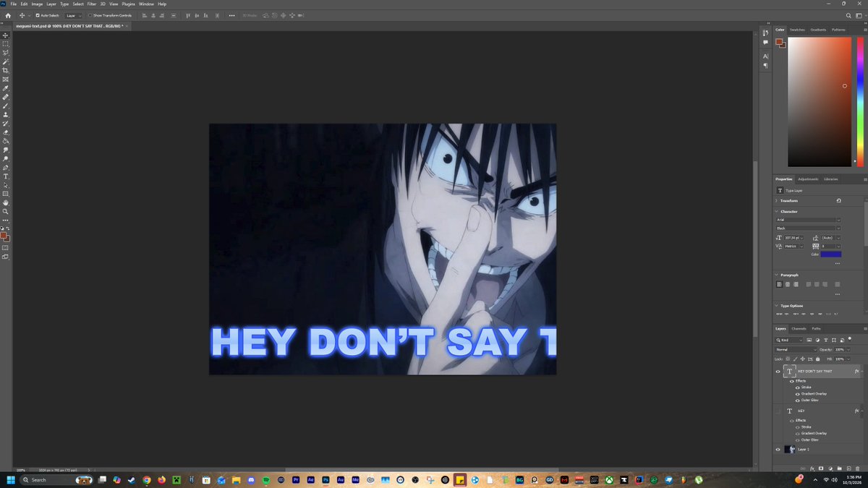Click the blue text Color swatch
This screenshot has height=488, width=868.
(x=830, y=254)
